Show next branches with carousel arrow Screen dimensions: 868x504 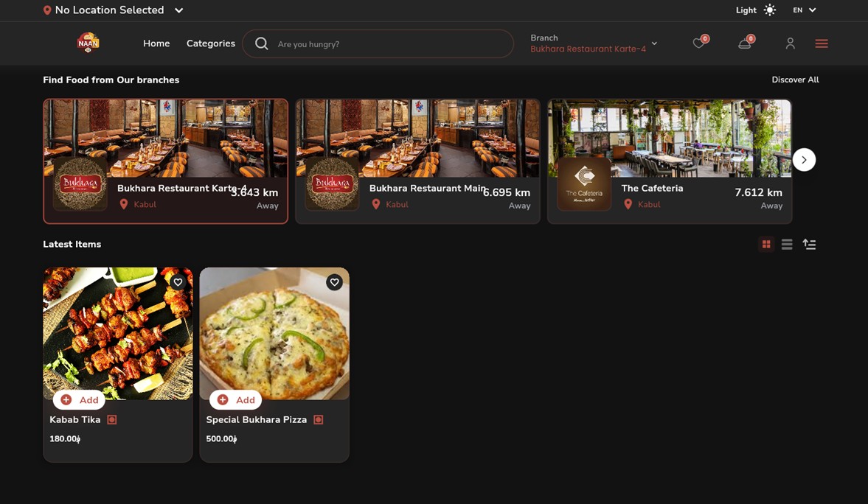click(x=804, y=160)
